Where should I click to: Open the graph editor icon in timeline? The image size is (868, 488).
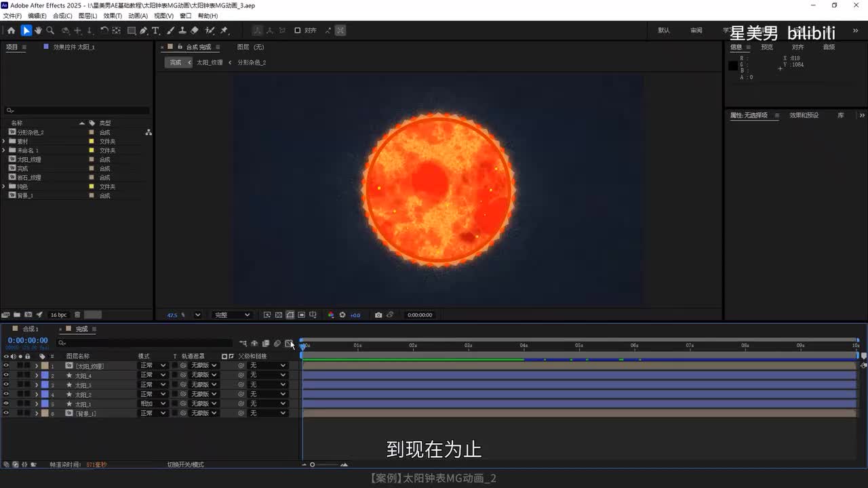click(x=288, y=344)
